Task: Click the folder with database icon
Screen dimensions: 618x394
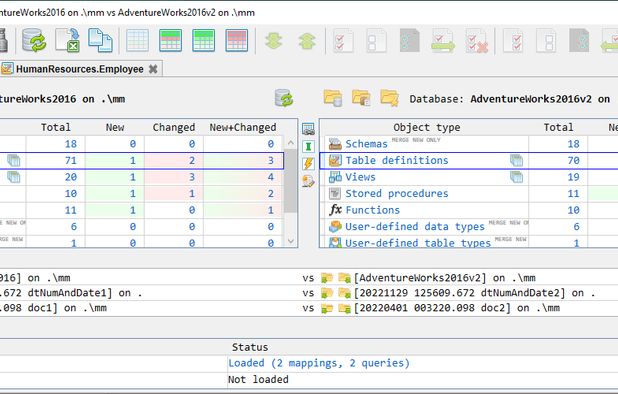Action: coord(333,98)
